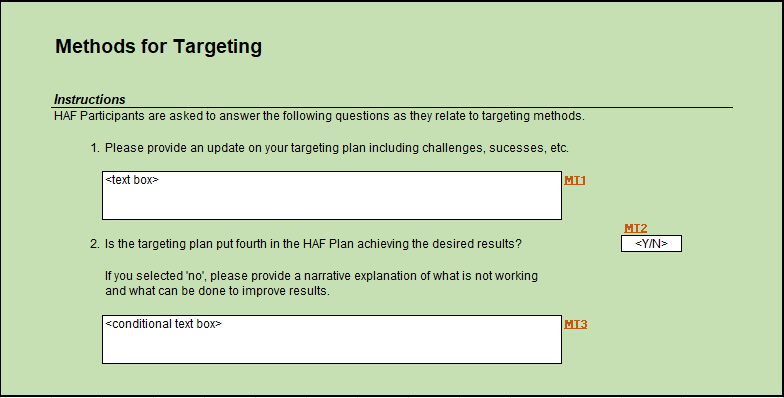Click the 'If you selected no' explanation line

pos(321,276)
